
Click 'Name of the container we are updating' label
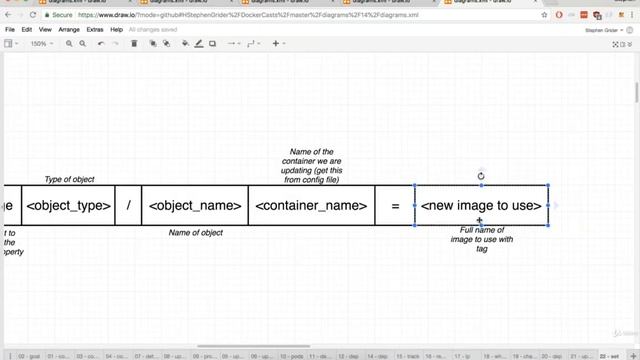[311, 166]
